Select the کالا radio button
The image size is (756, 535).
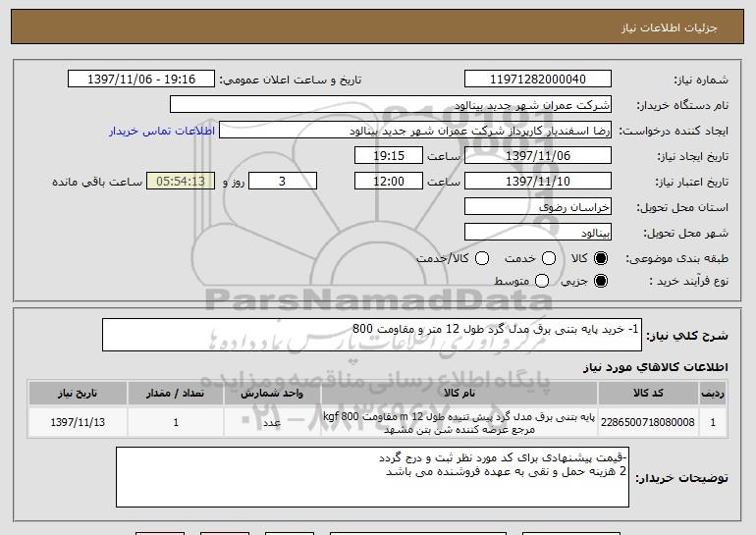[x=601, y=258]
